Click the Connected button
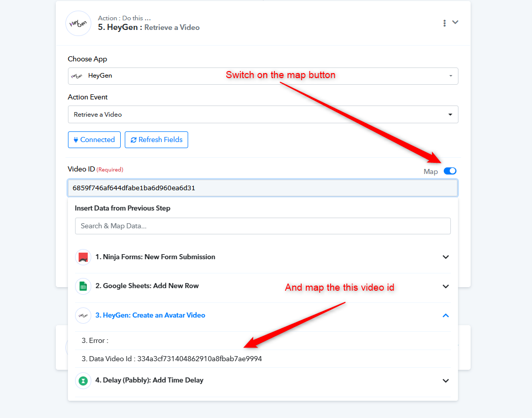Viewport: 532px width, 418px height. [94, 140]
